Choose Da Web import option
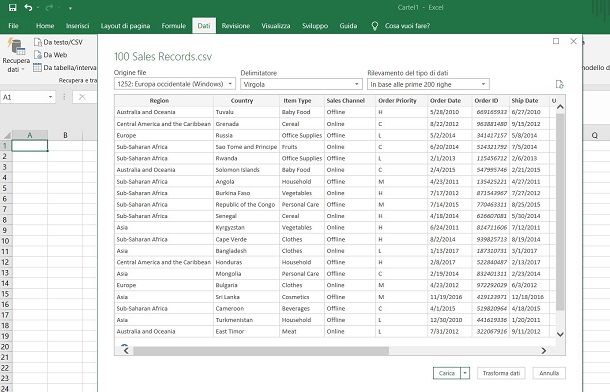610x392 pixels. pyautogui.click(x=51, y=55)
